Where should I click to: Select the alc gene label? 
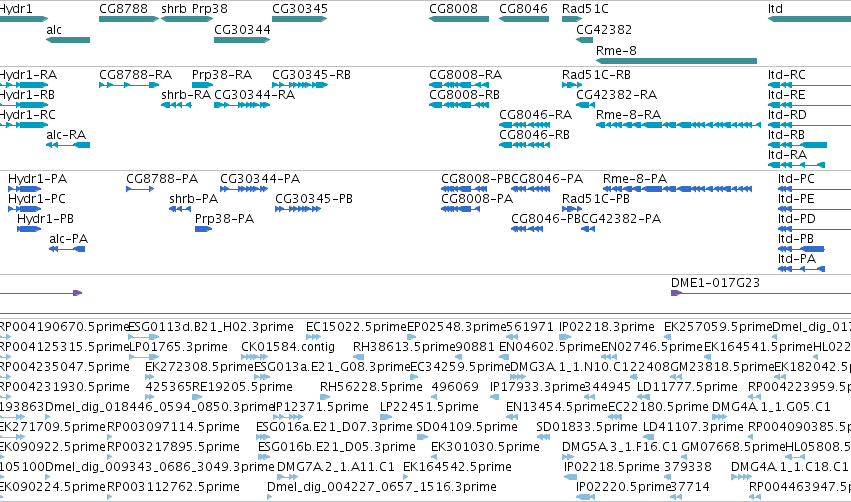click(54, 30)
